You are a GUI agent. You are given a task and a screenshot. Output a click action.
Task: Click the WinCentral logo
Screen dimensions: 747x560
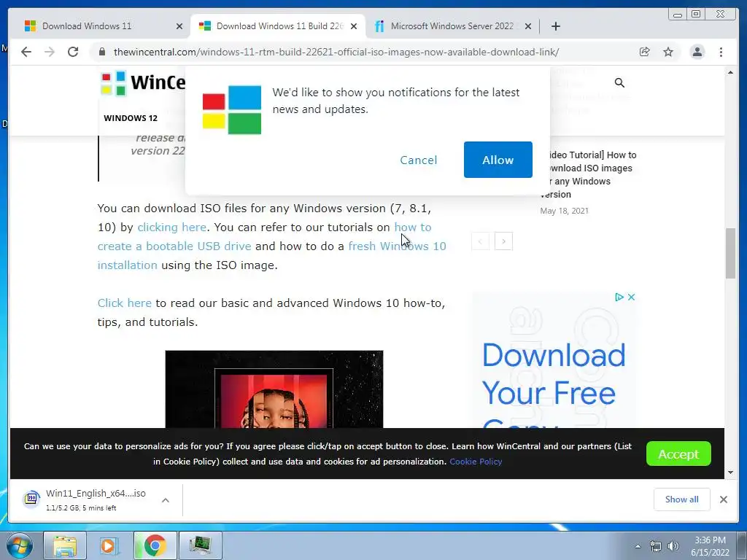(x=143, y=83)
